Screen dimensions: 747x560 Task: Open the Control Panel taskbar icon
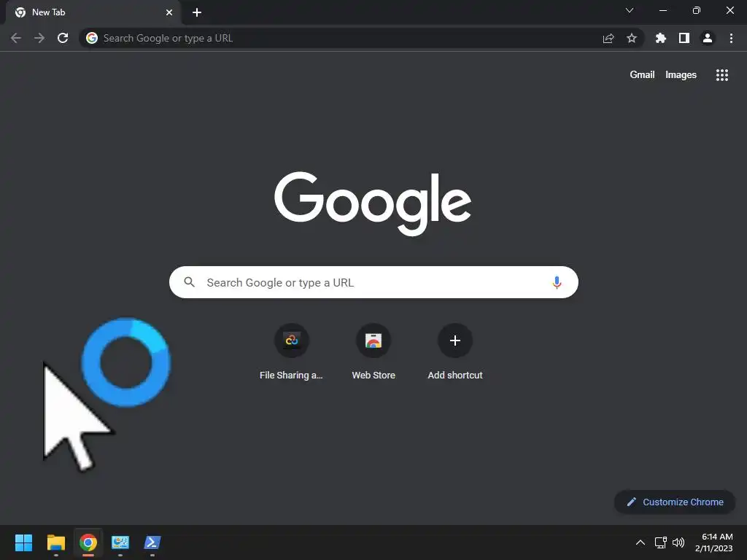[120, 542]
